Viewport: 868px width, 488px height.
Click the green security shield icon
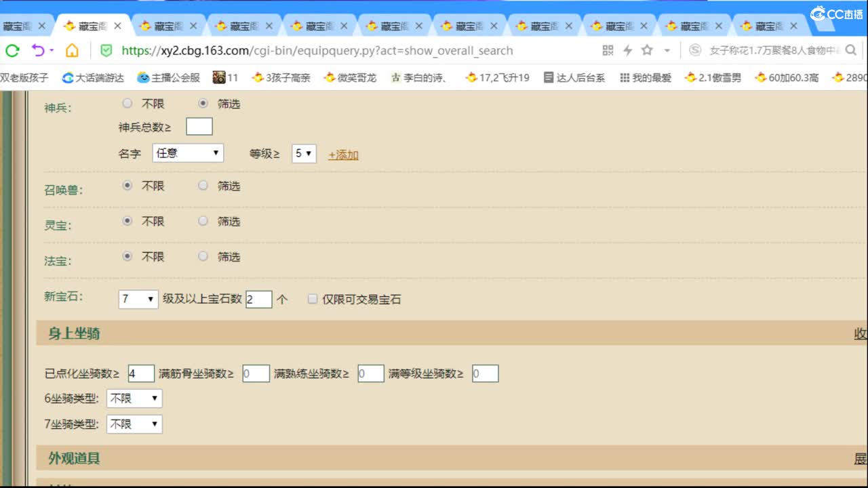[x=106, y=50]
